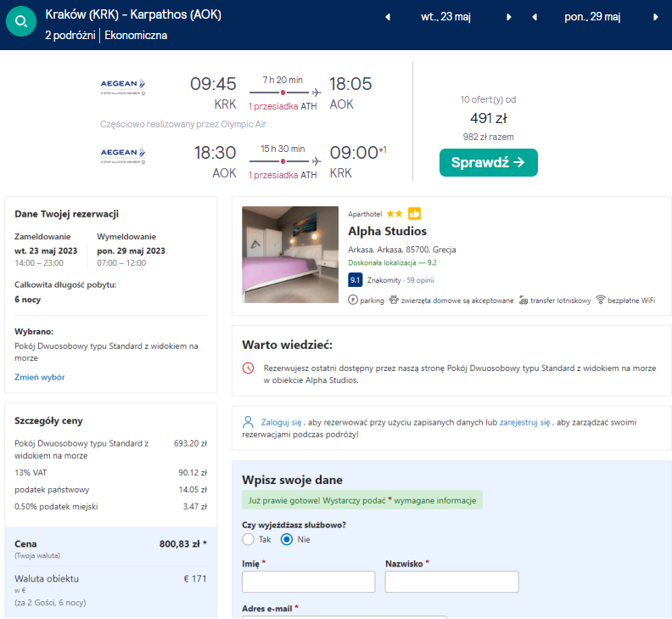Click the 491 zł price
This screenshot has width=672, height=619.
(x=488, y=118)
